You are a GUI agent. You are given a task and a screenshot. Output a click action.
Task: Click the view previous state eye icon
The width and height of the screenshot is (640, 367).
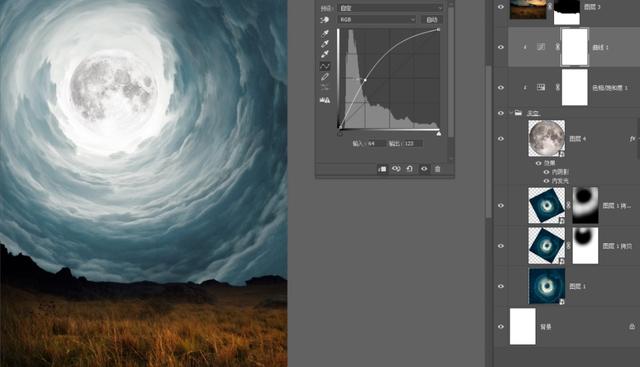[x=396, y=169]
